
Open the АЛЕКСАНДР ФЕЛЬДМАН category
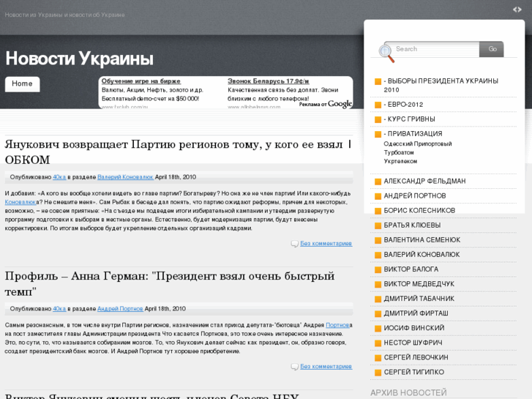[424, 182]
